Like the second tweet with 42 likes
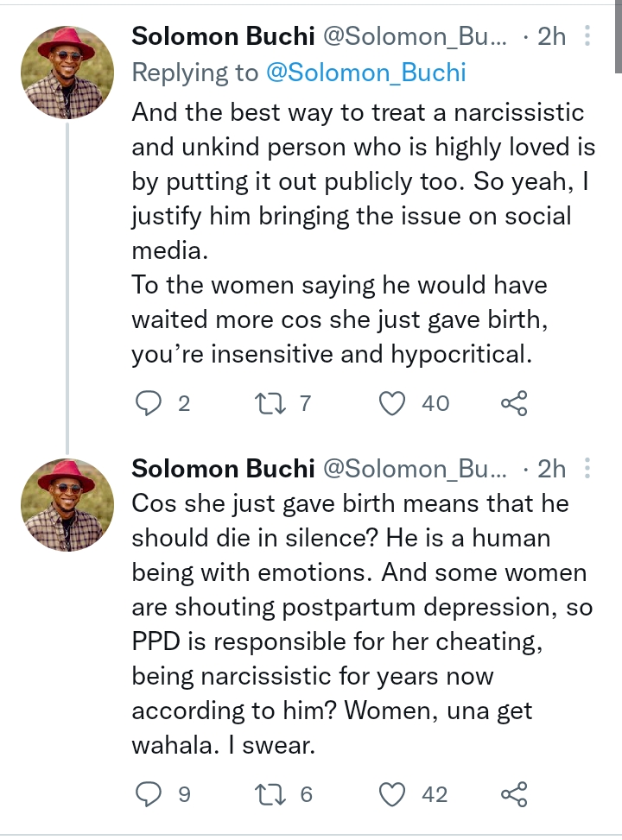The height and width of the screenshot is (840, 622). click(393, 793)
